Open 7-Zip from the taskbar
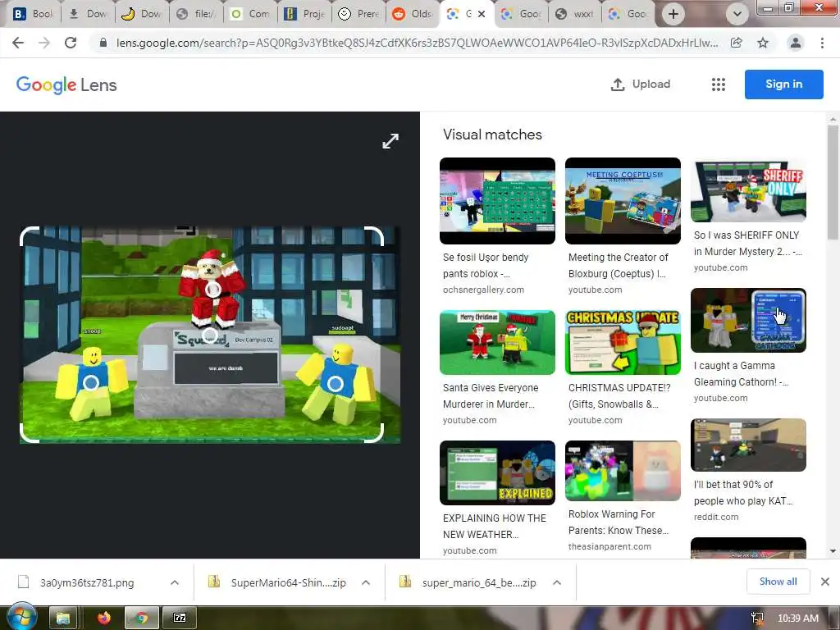This screenshot has width=840, height=630. [180, 619]
